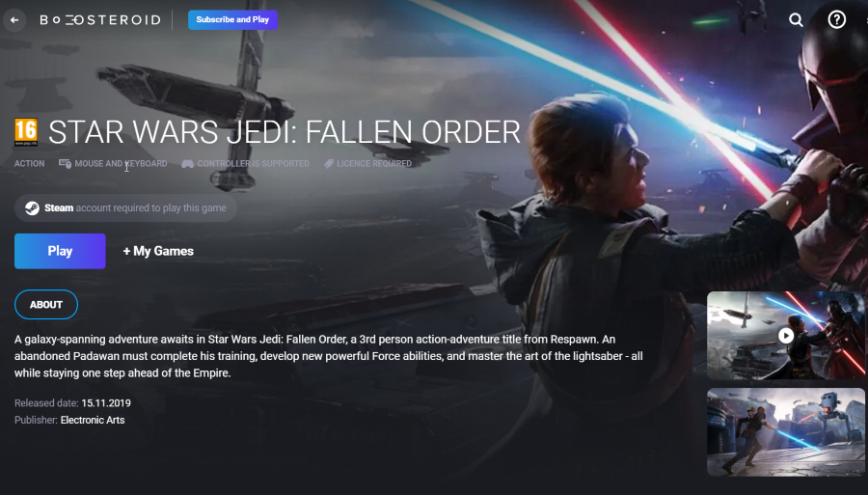Click the ACTION genre tag
This screenshot has height=495, width=868.
pyautogui.click(x=29, y=163)
